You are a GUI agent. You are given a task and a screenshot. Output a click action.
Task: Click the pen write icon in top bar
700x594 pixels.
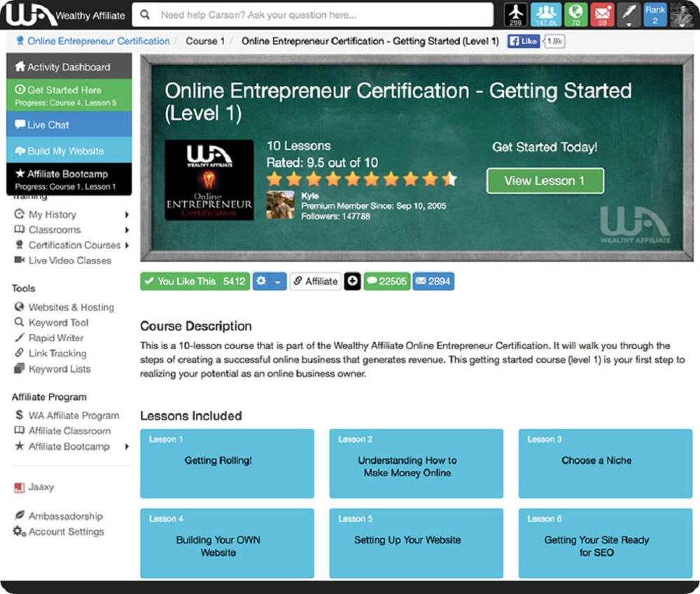point(629,15)
